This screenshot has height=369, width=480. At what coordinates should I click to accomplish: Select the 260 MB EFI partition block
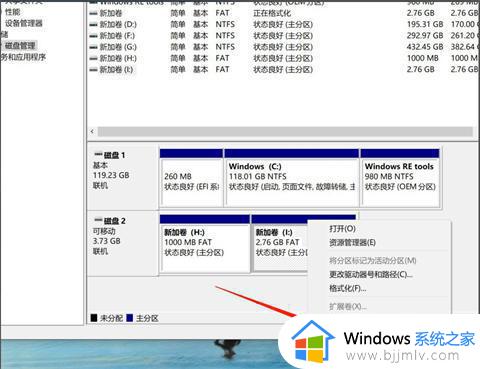(191, 178)
